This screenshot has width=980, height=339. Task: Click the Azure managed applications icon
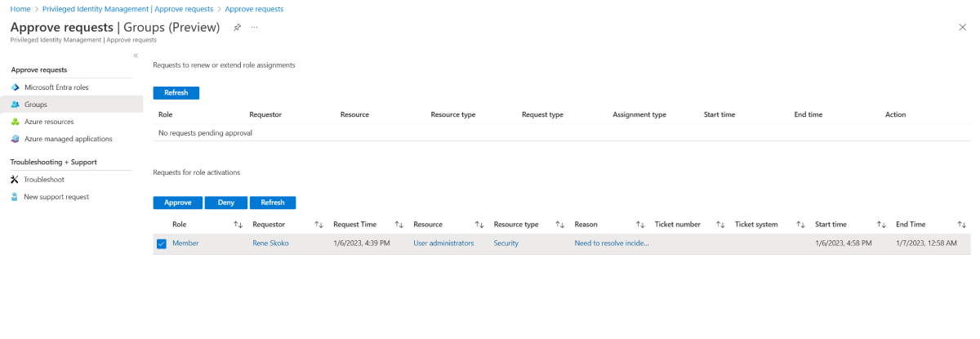(15, 139)
